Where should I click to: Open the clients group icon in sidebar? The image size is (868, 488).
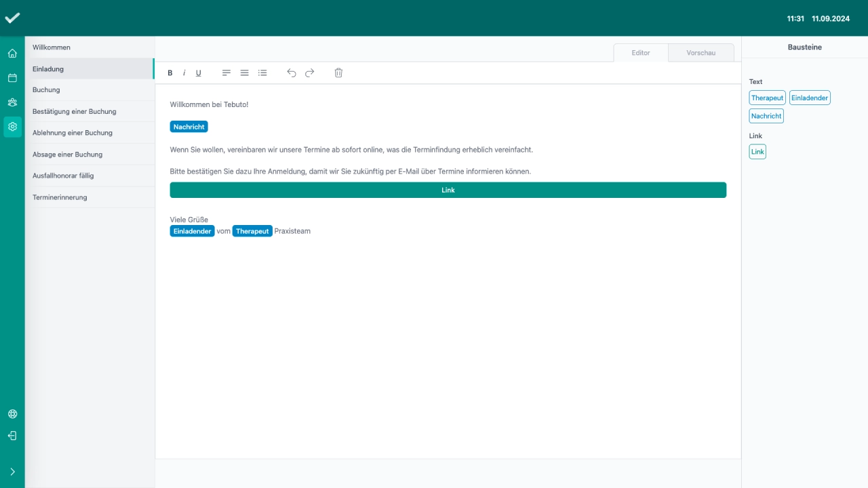click(x=12, y=102)
